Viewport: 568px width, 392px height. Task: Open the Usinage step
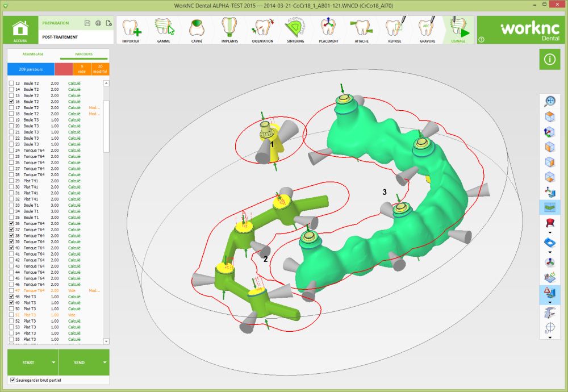(458, 31)
